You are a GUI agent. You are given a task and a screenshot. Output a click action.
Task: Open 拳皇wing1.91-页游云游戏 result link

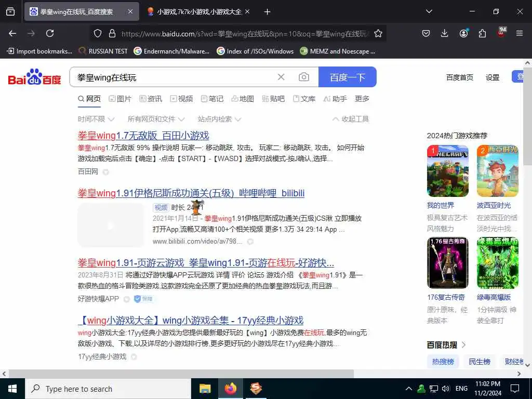pos(206,262)
